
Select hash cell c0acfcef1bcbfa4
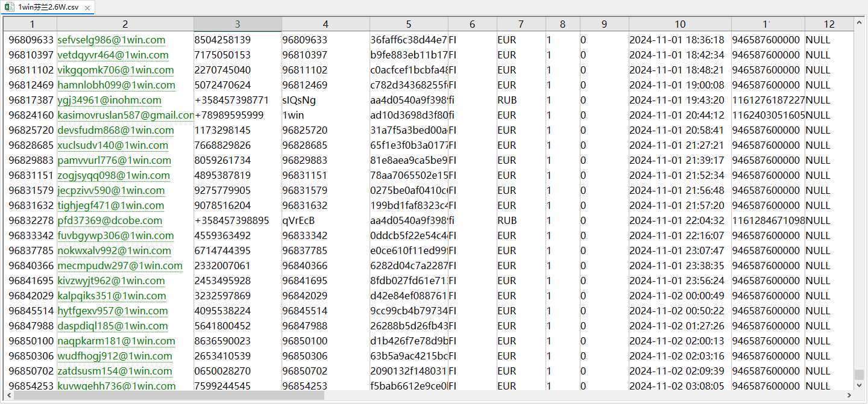[409, 70]
